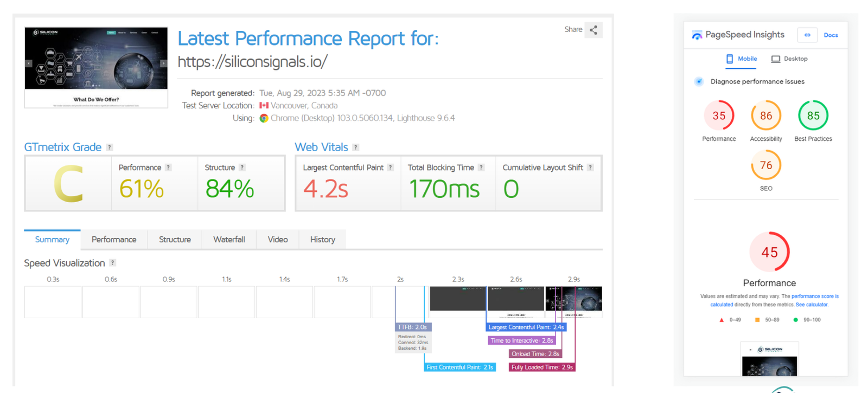
Task: Click the website screenshot thumbnail in report header
Action: coord(96,67)
